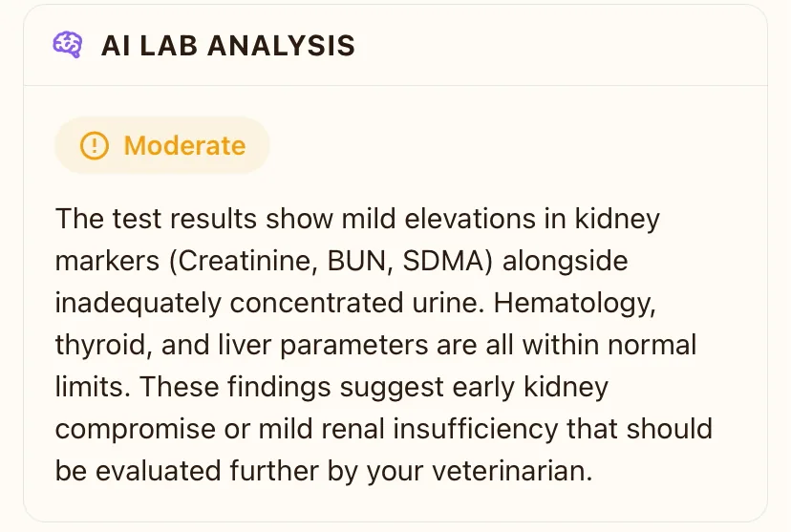
Task: Click the phrase renal insufficiency
Action: click(x=439, y=429)
